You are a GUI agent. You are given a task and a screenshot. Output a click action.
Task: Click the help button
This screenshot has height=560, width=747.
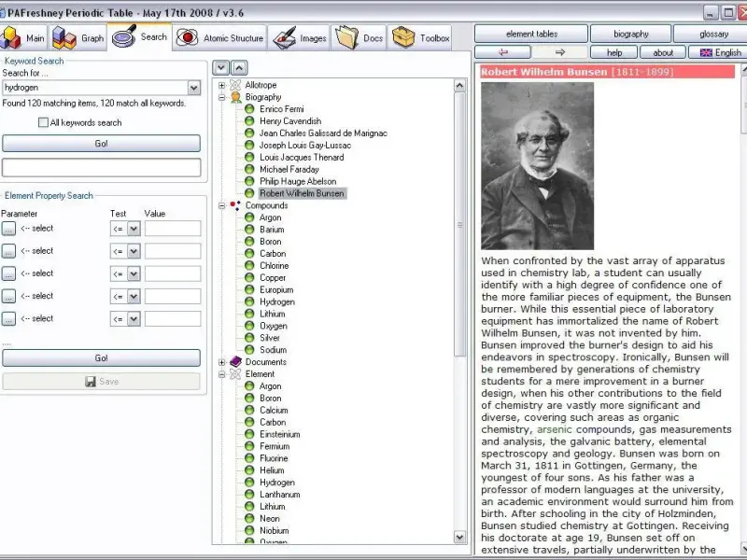click(x=614, y=52)
